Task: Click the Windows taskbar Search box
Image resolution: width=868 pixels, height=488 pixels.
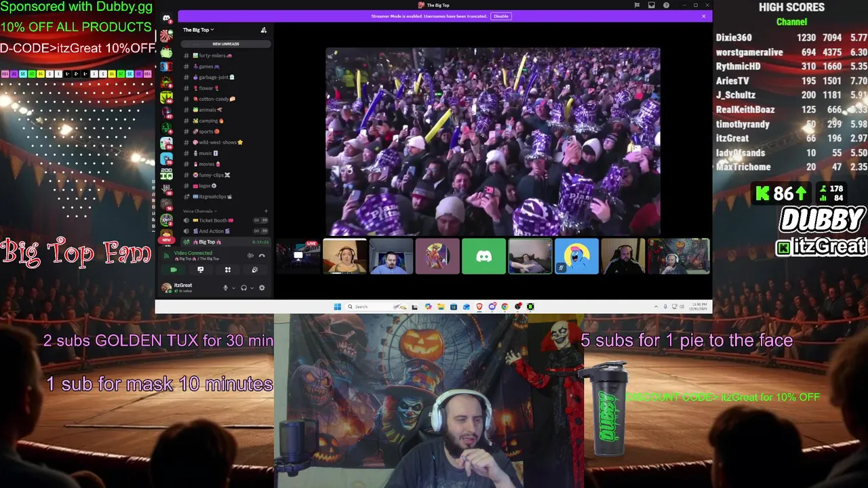Action: point(376,306)
